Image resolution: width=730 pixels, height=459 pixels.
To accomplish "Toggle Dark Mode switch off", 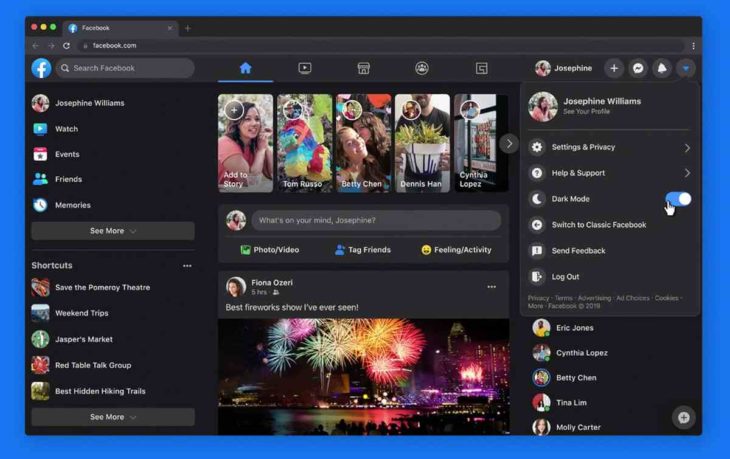I will [678, 199].
